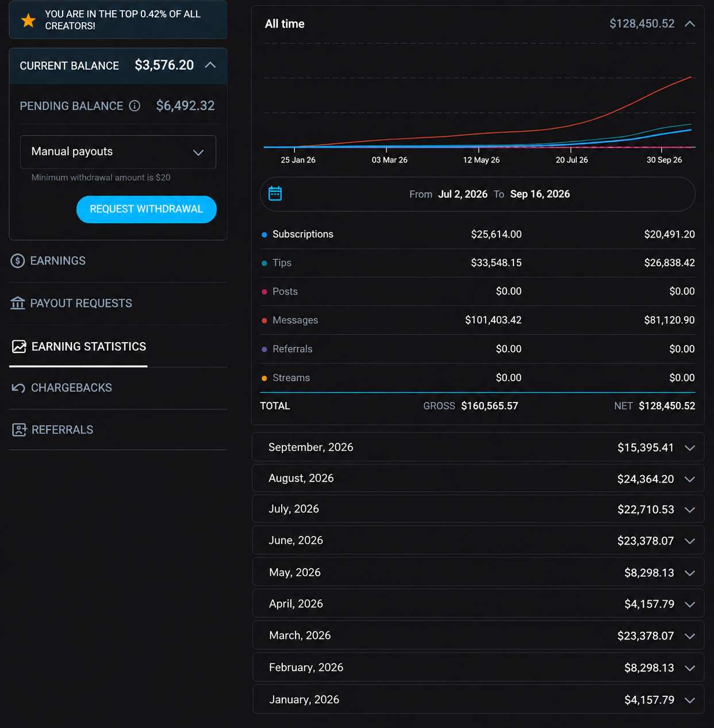714x728 pixels.
Task: Click the orange star icon in top banner
Action: (28, 21)
